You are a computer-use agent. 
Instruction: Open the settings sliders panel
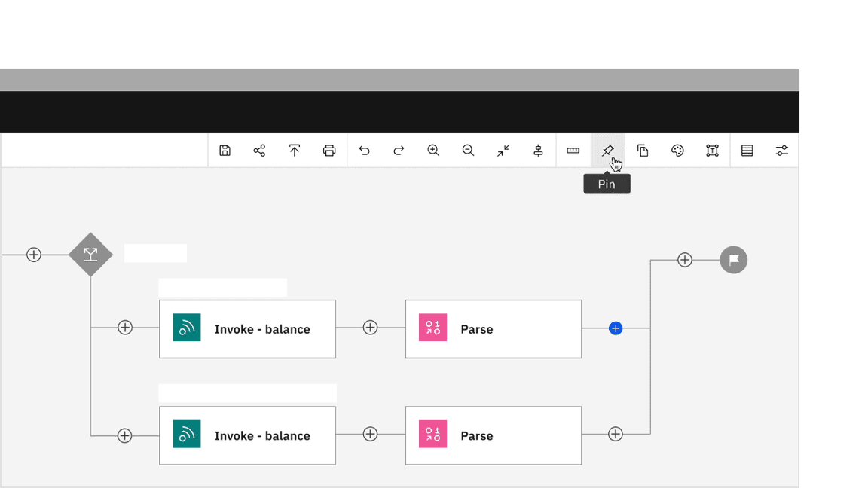pos(782,151)
